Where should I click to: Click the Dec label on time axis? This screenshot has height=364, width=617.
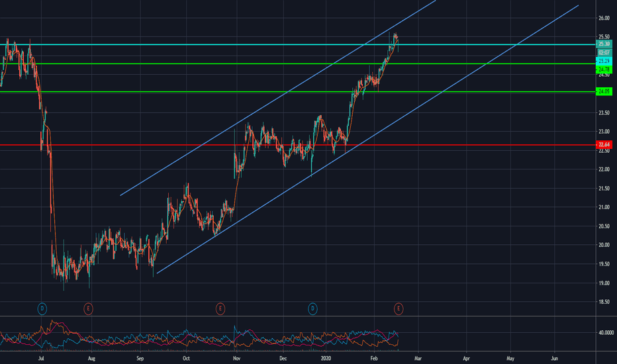coord(283,359)
